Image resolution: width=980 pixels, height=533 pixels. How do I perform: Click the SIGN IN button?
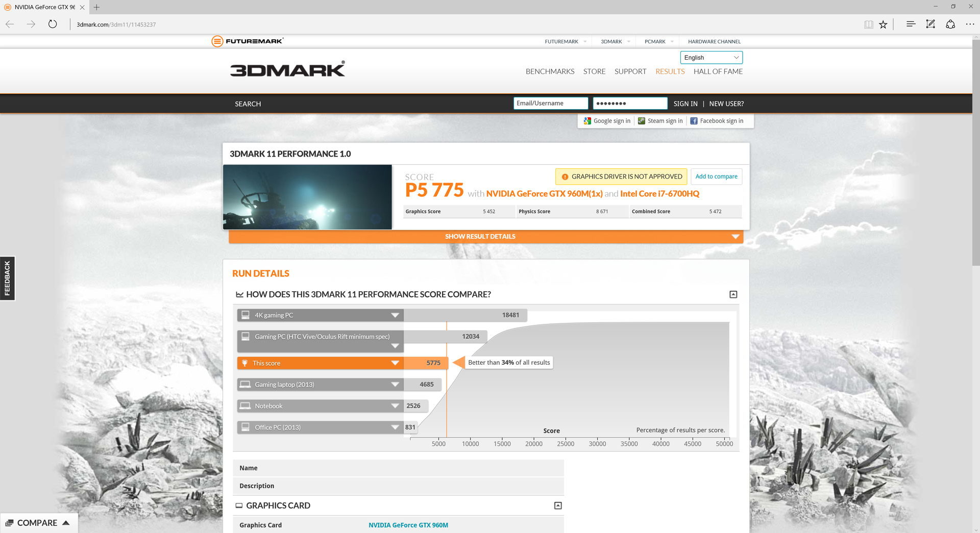(685, 104)
